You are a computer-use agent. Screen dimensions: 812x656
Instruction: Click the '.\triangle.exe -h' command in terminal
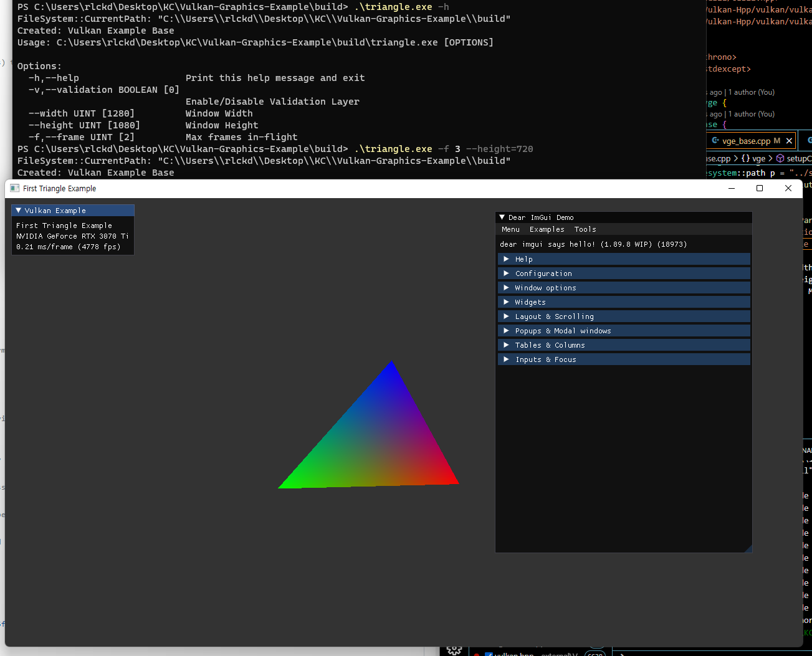coord(401,7)
